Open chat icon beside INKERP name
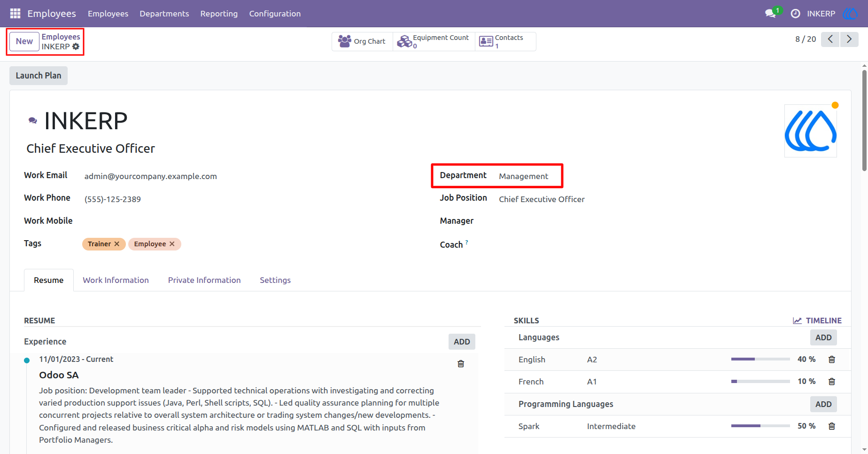 click(x=33, y=121)
